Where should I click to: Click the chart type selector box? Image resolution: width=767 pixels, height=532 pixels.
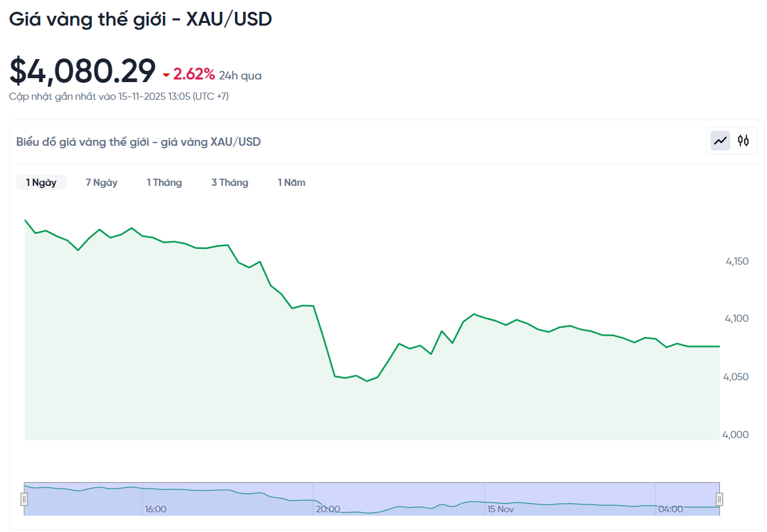click(x=731, y=140)
